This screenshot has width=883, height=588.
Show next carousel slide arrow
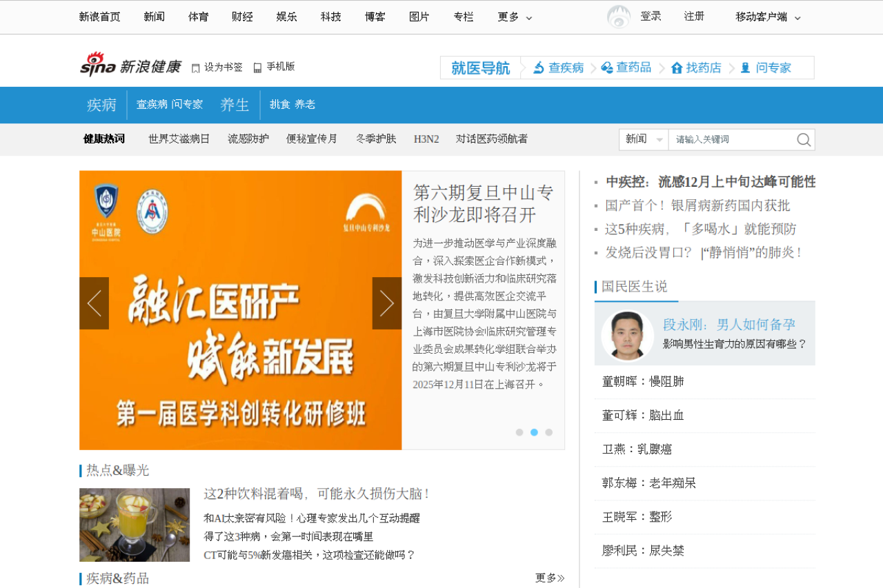(x=387, y=303)
